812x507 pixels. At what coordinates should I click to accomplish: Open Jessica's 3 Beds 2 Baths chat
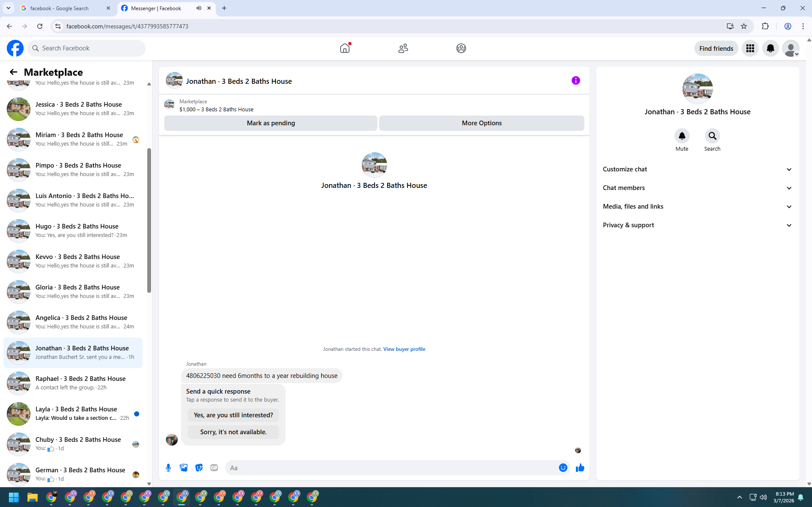tap(73, 109)
